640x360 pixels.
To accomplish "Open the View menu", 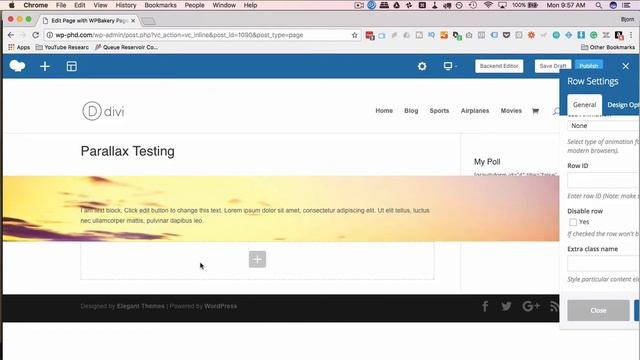I will pos(100,5).
